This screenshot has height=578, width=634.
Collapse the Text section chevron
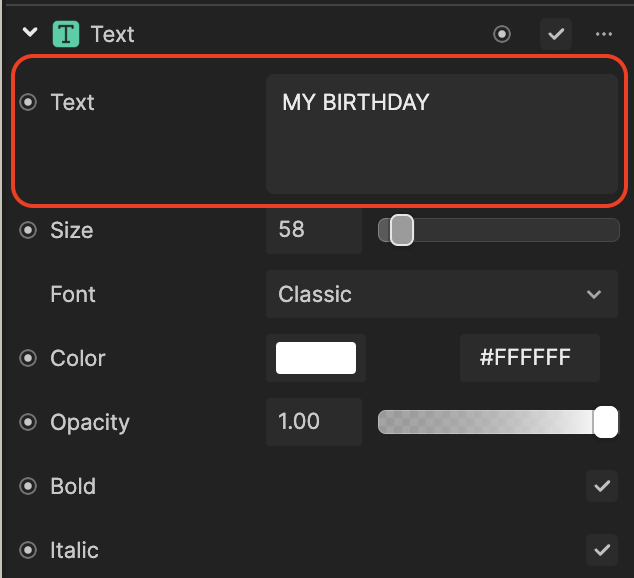pos(30,32)
